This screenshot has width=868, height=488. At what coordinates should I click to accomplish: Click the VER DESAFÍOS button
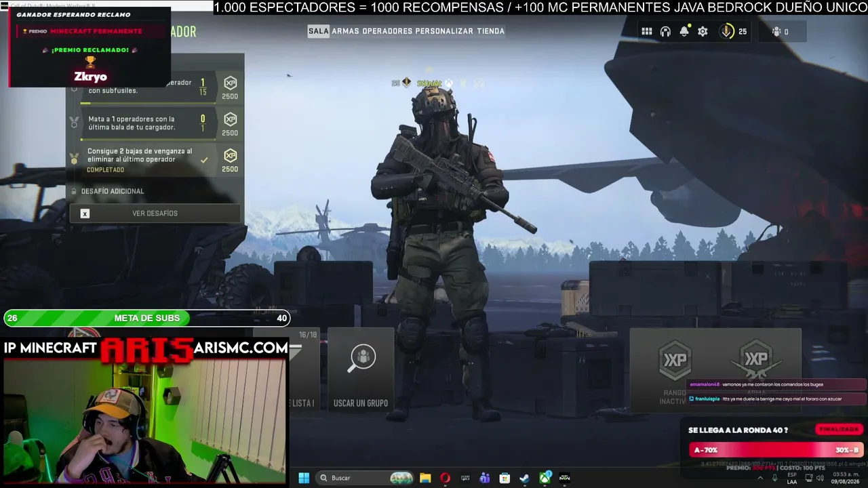click(x=155, y=213)
